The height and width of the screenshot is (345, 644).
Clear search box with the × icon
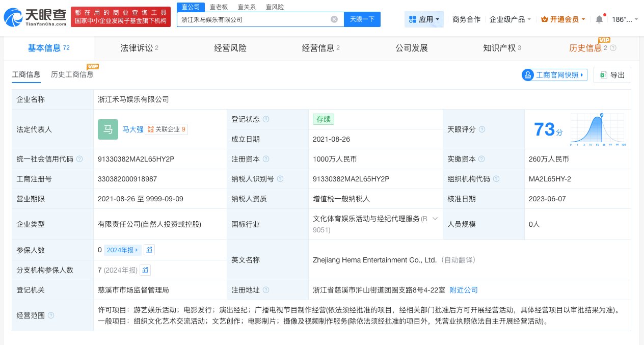[x=334, y=19]
